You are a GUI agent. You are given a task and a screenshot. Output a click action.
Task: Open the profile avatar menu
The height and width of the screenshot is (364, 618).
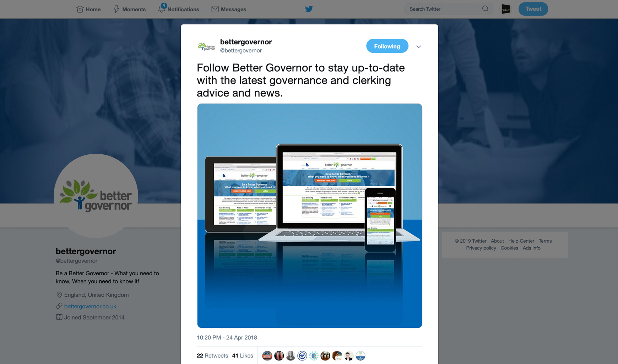[506, 9]
